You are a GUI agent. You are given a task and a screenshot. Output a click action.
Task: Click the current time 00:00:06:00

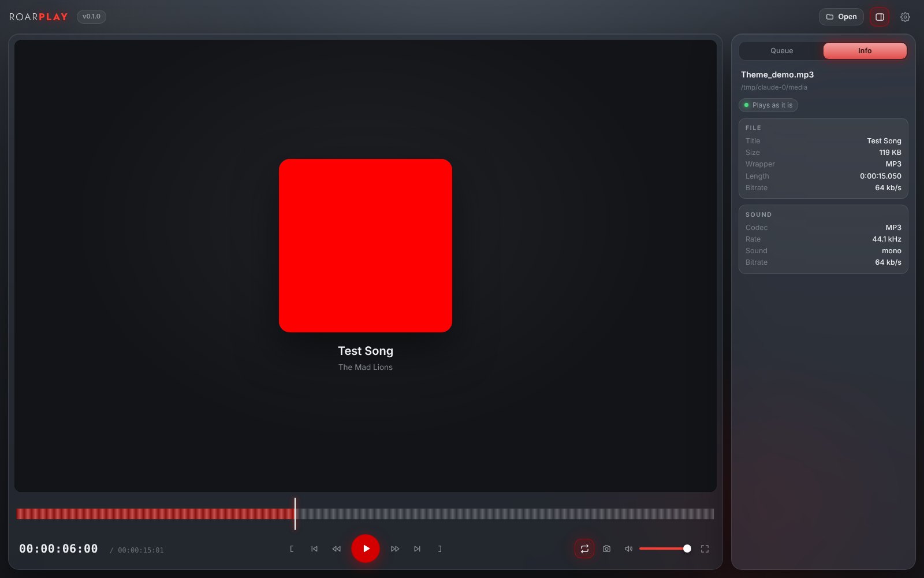point(58,549)
